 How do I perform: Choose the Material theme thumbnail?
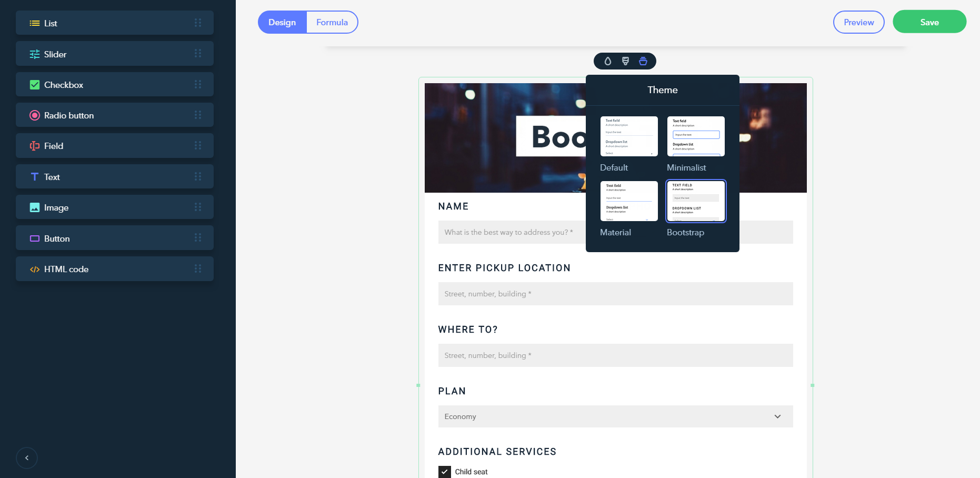coord(629,201)
